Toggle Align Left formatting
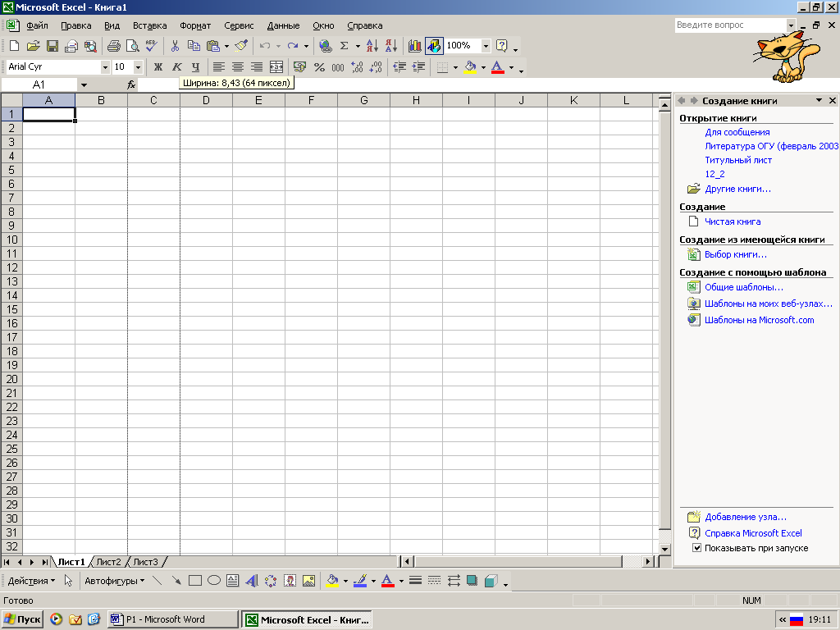Viewport: 840px width, 630px height. tap(218, 67)
